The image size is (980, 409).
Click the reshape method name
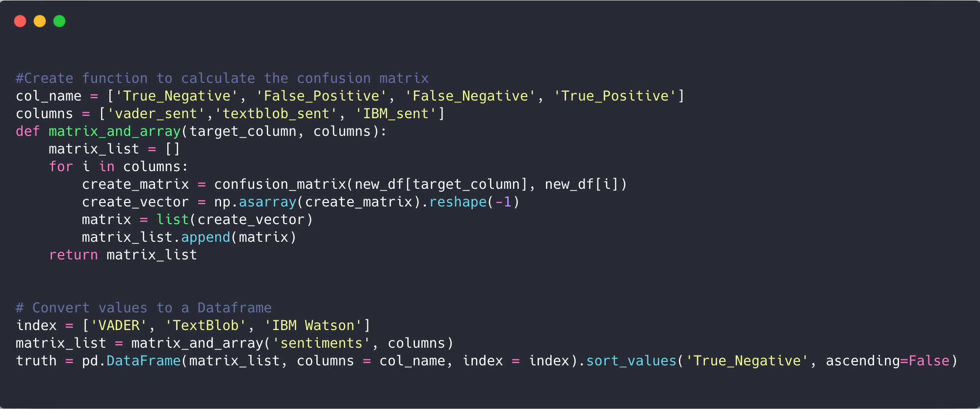coord(458,202)
